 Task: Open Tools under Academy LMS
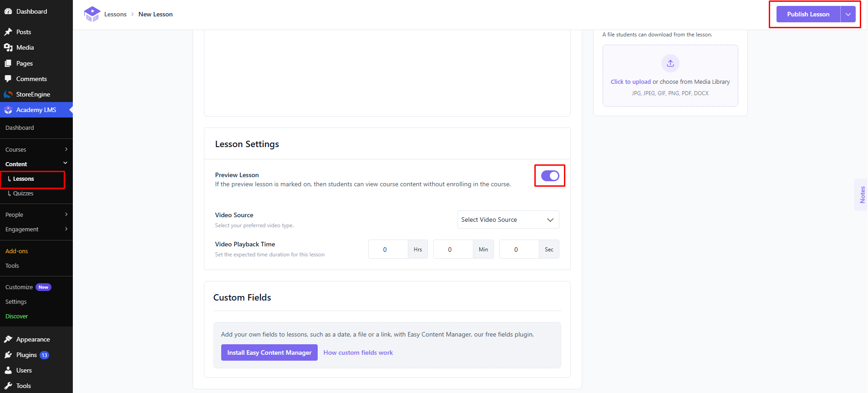[x=12, y=265]
